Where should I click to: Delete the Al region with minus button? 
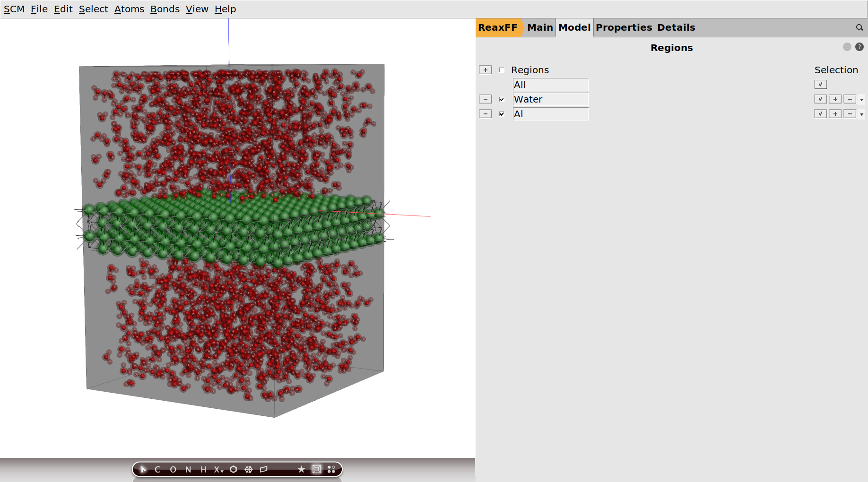486,114
